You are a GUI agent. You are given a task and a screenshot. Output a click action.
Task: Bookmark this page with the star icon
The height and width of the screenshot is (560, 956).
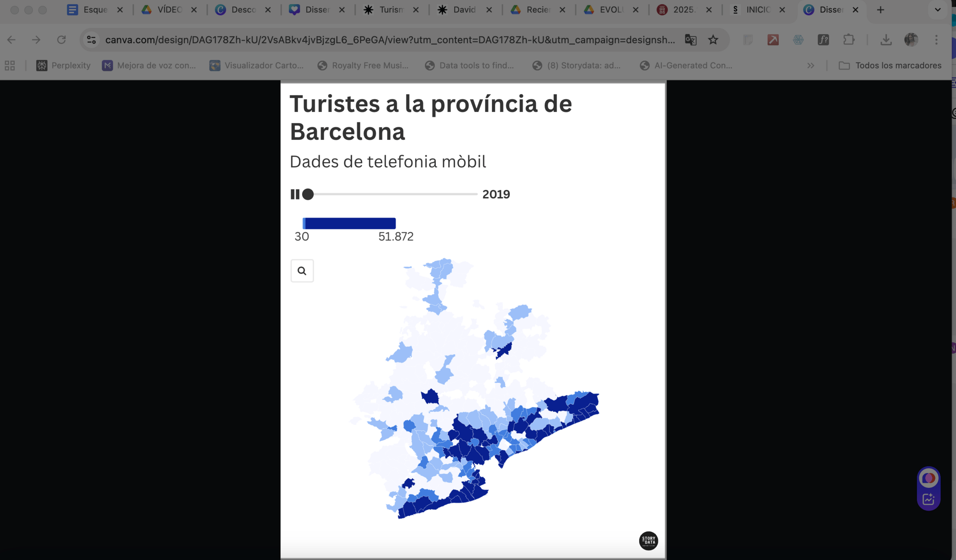(x=713, y=40)
